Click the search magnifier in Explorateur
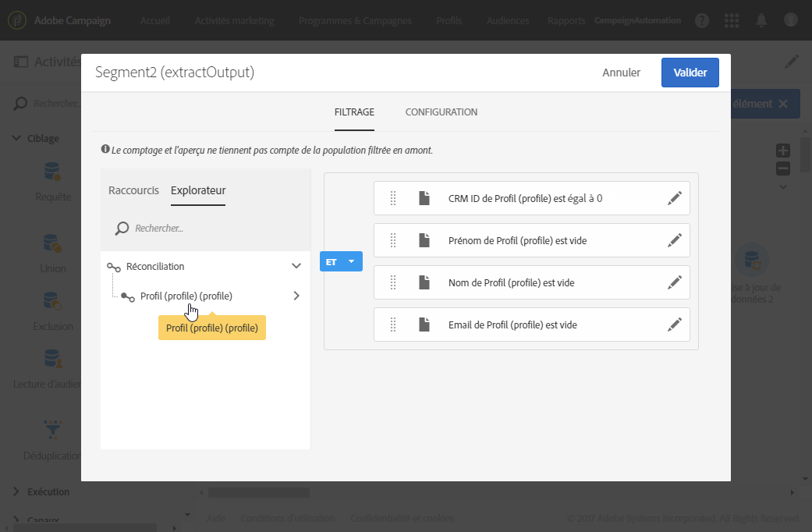The image size is (812, 532). (122, 229)
